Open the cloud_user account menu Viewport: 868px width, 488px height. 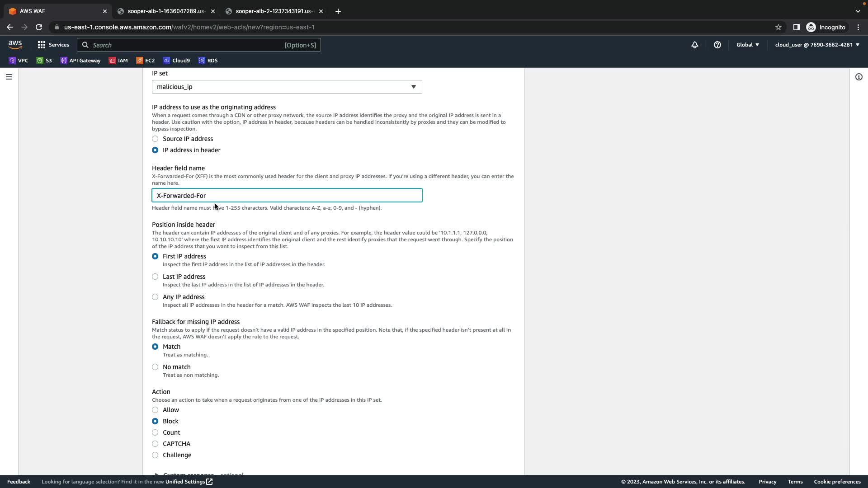(x=817, y=45)
